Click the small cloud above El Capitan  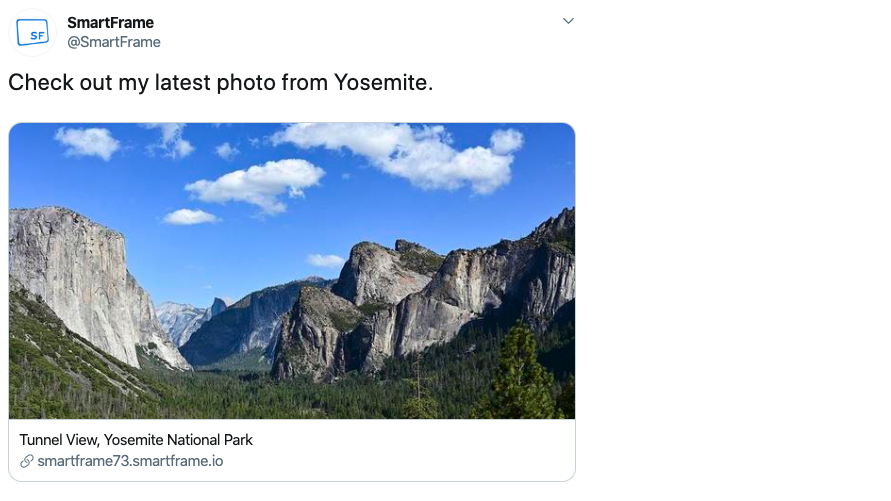click(x=87, y=142)
